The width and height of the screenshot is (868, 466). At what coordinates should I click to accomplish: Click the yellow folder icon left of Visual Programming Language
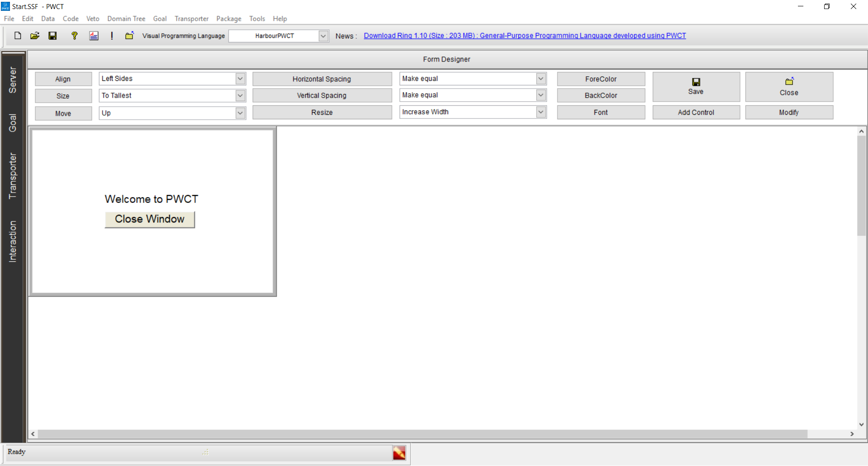tap(129, 36)
